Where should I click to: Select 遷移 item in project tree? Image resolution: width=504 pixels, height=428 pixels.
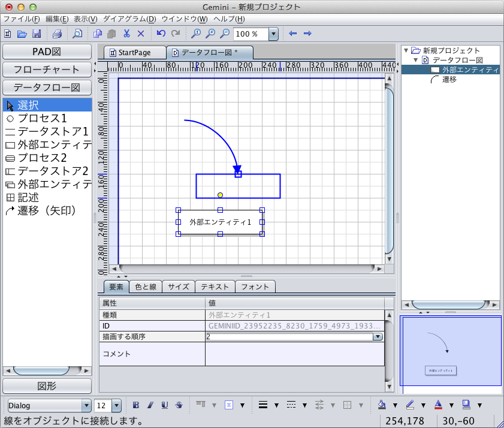pyautogui.click(x=443, y=80)
